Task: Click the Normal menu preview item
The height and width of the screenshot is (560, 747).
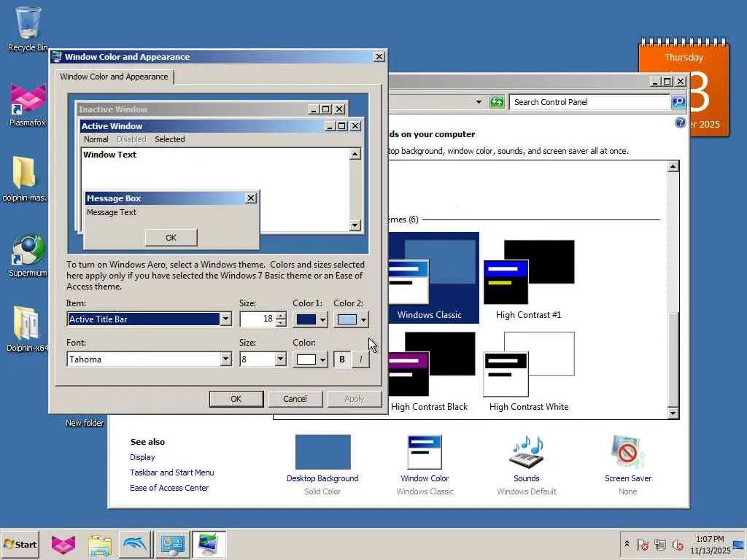Action: pos(96,139)
